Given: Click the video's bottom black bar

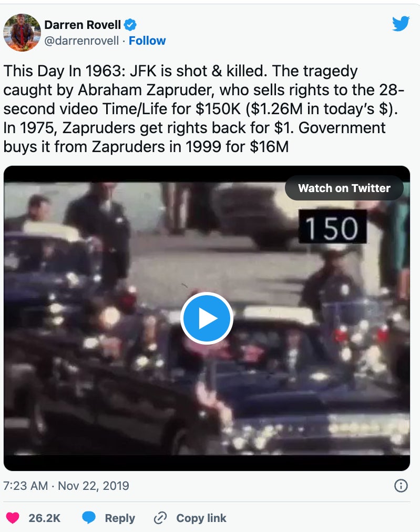Looking at the screenshot, I should (207, 463).
